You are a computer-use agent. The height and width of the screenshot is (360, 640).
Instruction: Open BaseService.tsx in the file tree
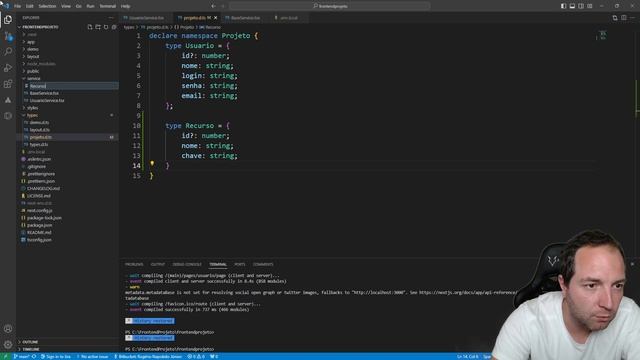click(x=44, y=93)
